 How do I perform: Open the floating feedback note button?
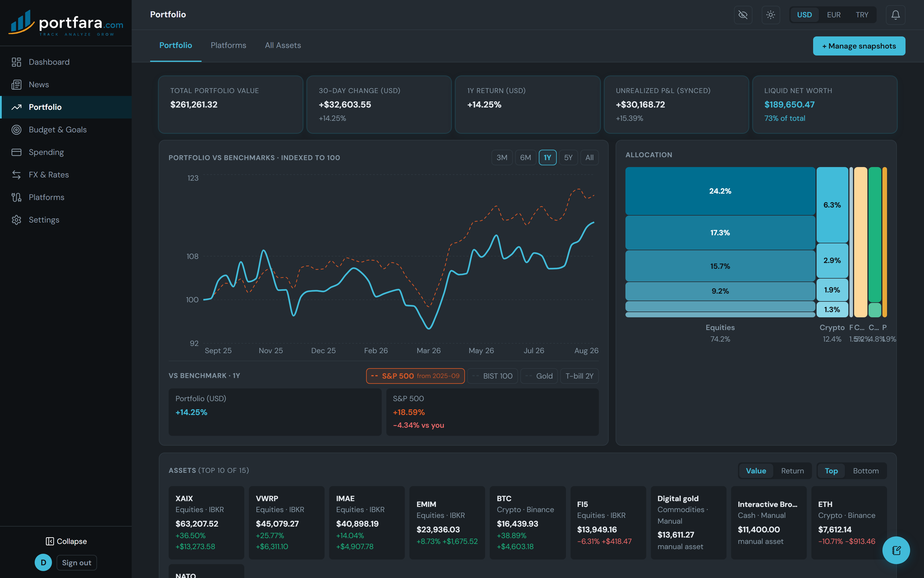point(896,550)
